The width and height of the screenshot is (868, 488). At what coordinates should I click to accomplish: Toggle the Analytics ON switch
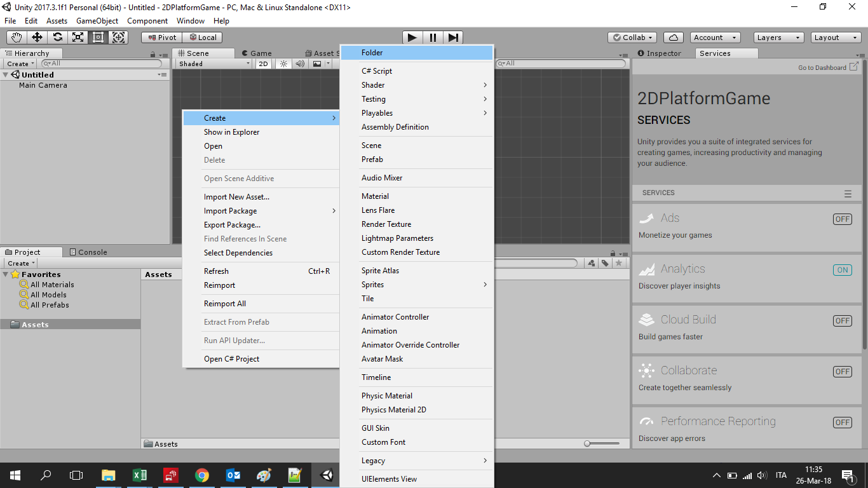(842, 270)
